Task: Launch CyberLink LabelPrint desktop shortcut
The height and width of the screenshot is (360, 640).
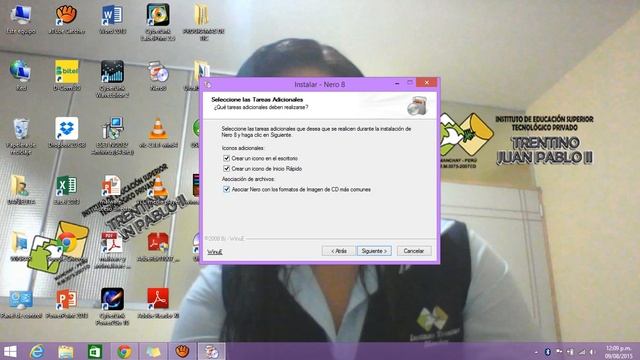Action: pos(158,22)
